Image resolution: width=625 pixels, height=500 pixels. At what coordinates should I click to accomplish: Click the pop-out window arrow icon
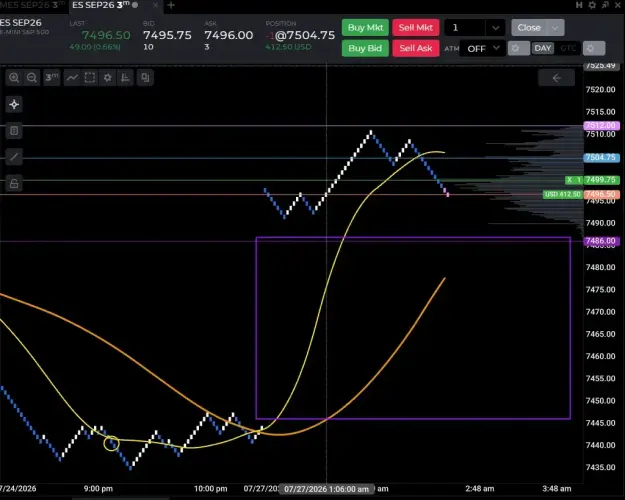coord(605,5)
